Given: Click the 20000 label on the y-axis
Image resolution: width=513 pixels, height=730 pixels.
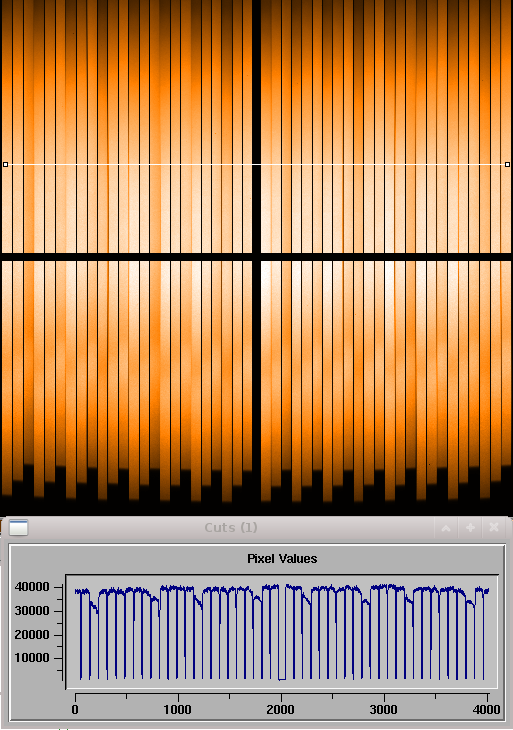Looking at the screenshot, I should 32,635.
